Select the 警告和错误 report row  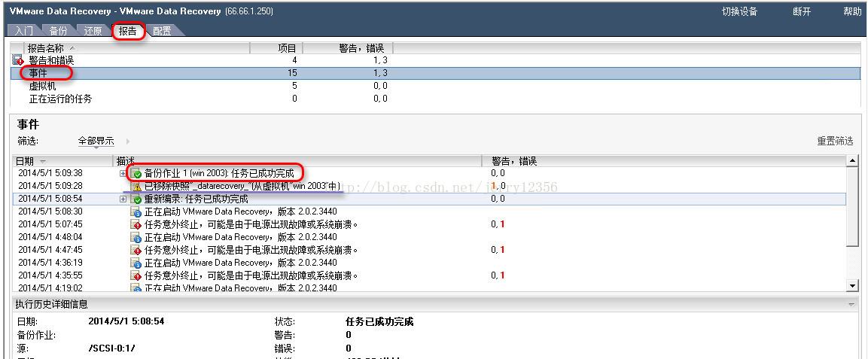[436, 60]
